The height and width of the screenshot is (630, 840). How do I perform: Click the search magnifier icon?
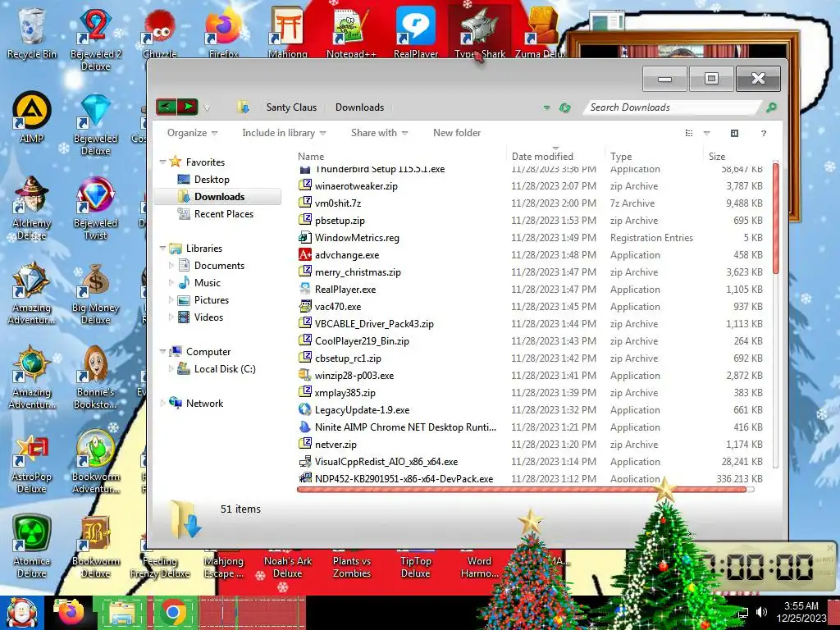coord(771,107)
